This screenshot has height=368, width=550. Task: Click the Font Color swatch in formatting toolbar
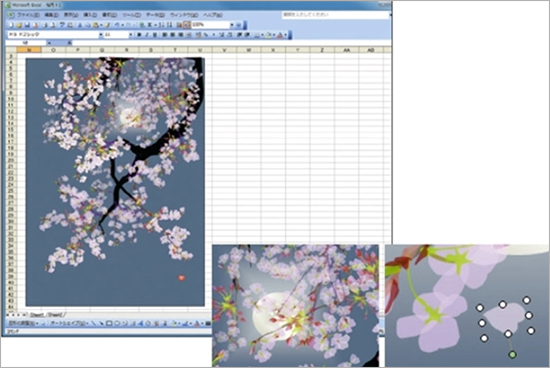point(280,35)
